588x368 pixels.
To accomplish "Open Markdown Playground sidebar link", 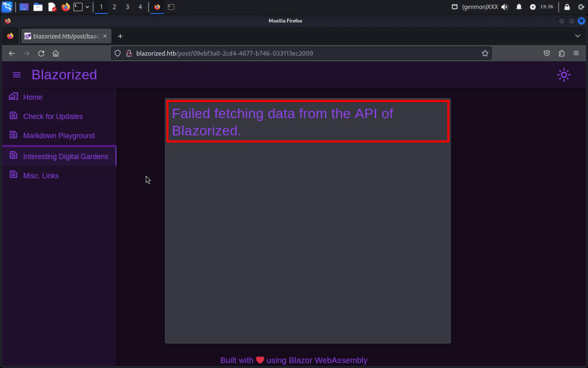I will tap(59, 136).
